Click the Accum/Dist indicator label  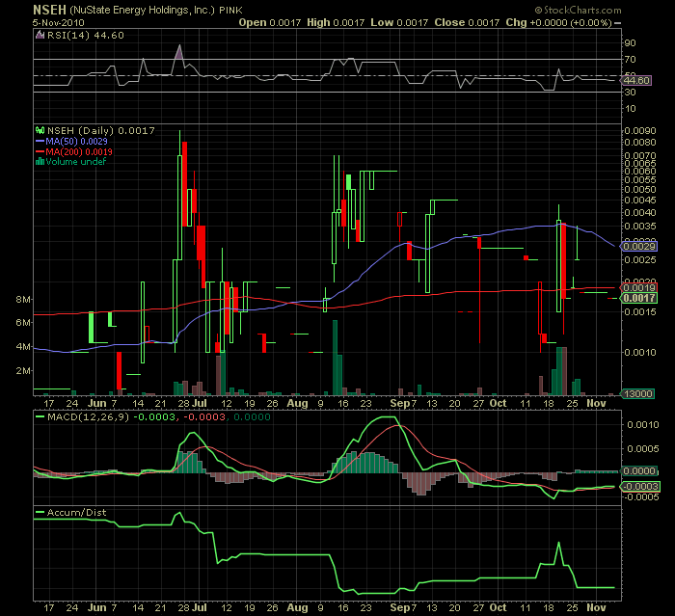tap(76, 512)
